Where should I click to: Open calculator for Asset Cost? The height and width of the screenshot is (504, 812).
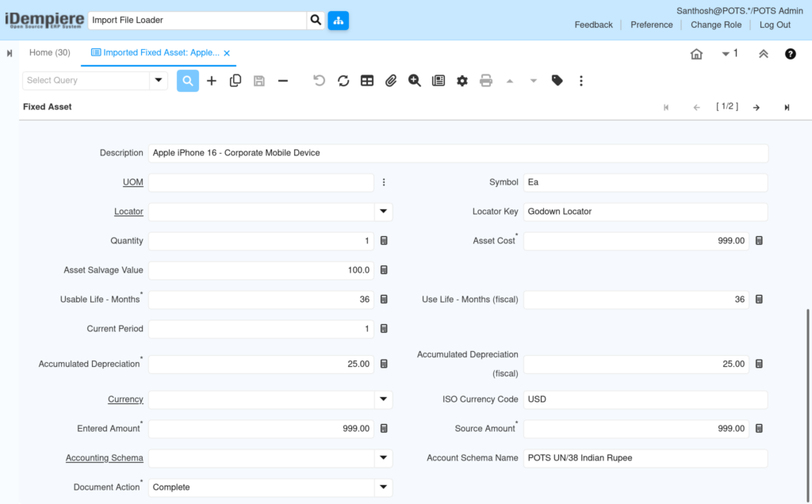coord(759,241)
